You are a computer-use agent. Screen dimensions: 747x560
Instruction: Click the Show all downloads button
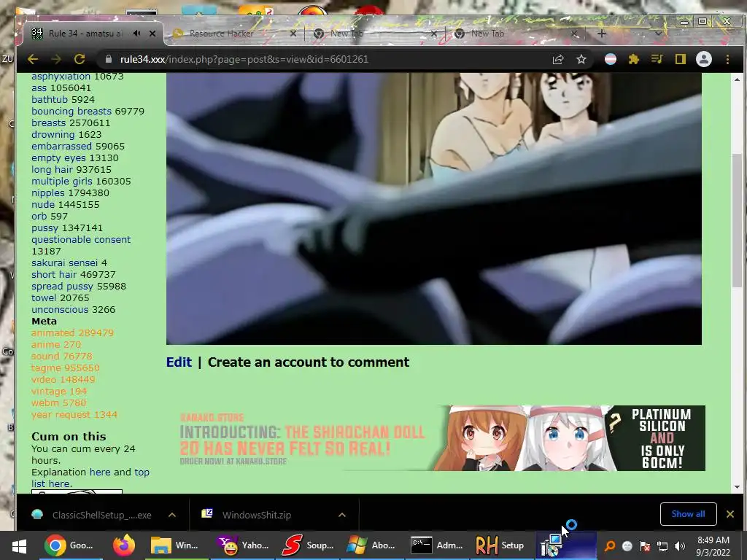click(688, 514)
